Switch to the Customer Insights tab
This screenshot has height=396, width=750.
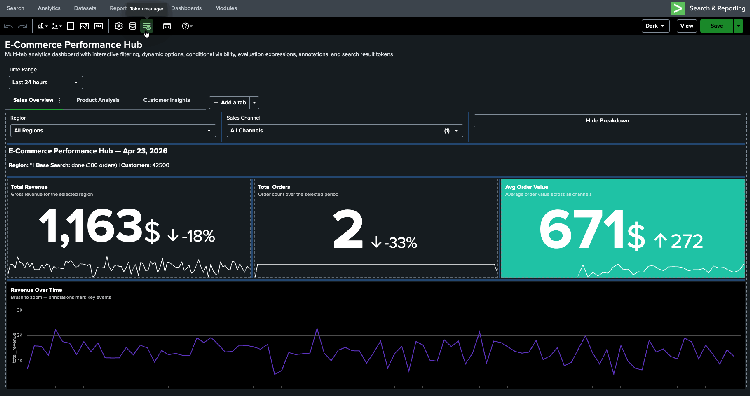tap(166, 100)
